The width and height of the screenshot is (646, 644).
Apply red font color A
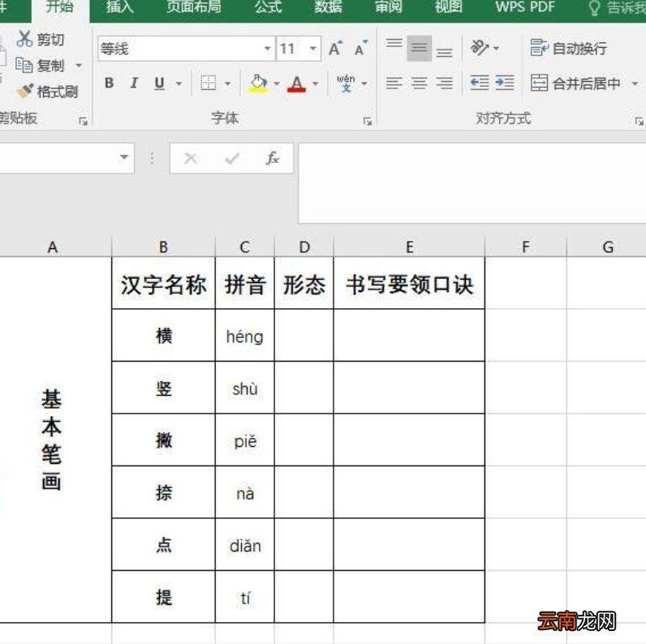pos(297,84)
